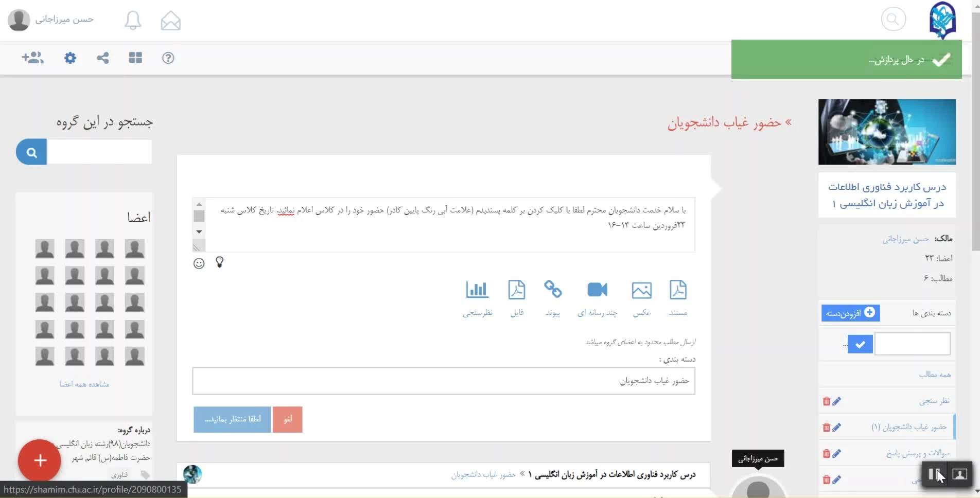Click the help question mark icon

click(x=168, y=58)
